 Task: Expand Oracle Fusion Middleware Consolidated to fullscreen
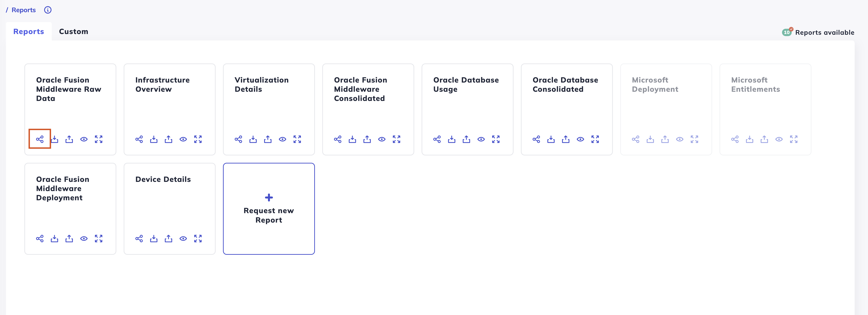(397, 139)
